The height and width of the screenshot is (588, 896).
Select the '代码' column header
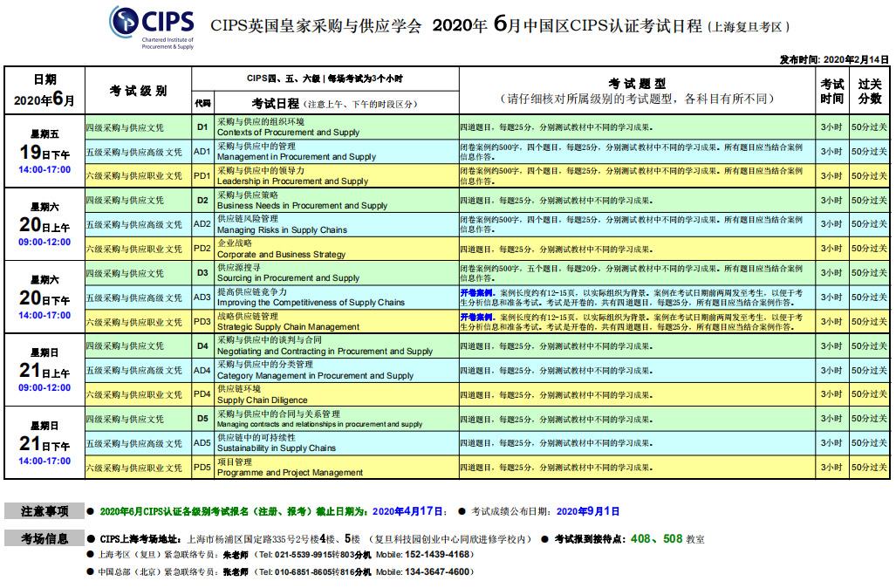click(x=202, y=104)
